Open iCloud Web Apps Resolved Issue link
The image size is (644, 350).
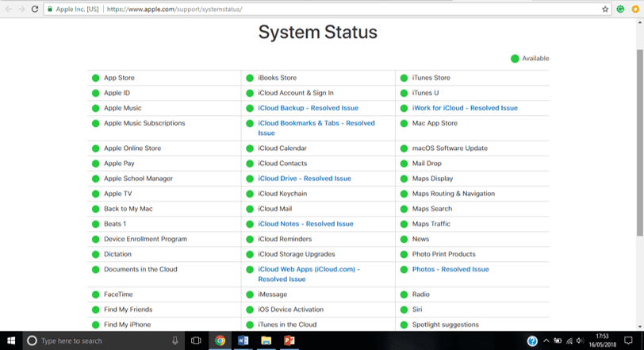click(x=309, y=274)
